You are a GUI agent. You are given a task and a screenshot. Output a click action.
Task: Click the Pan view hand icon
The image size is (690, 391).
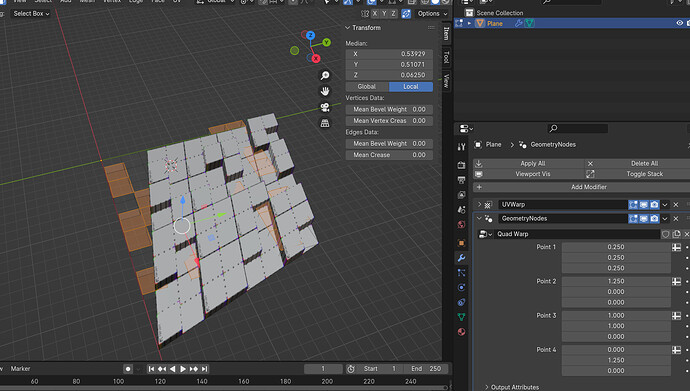(x=325, y=91)
